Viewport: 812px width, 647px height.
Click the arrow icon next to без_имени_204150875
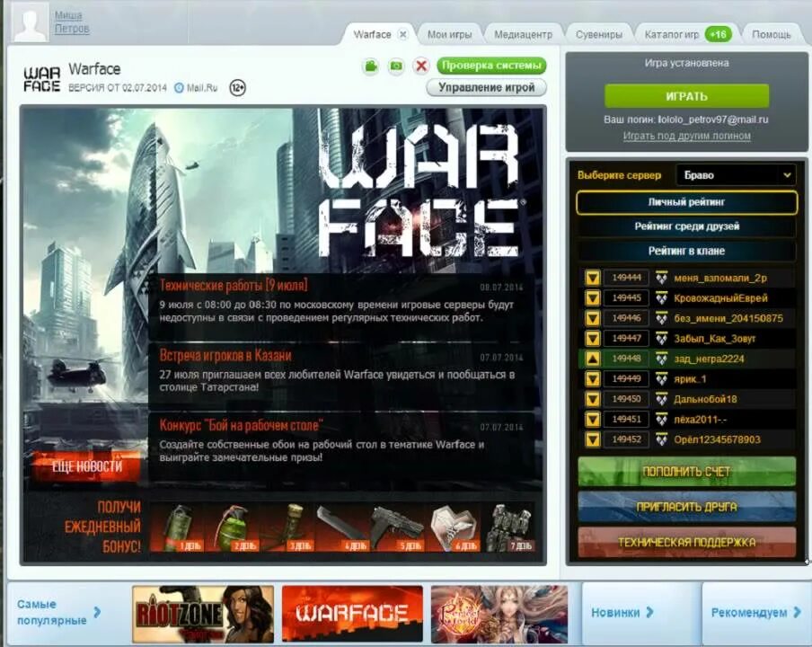click(x=593, y=319)
